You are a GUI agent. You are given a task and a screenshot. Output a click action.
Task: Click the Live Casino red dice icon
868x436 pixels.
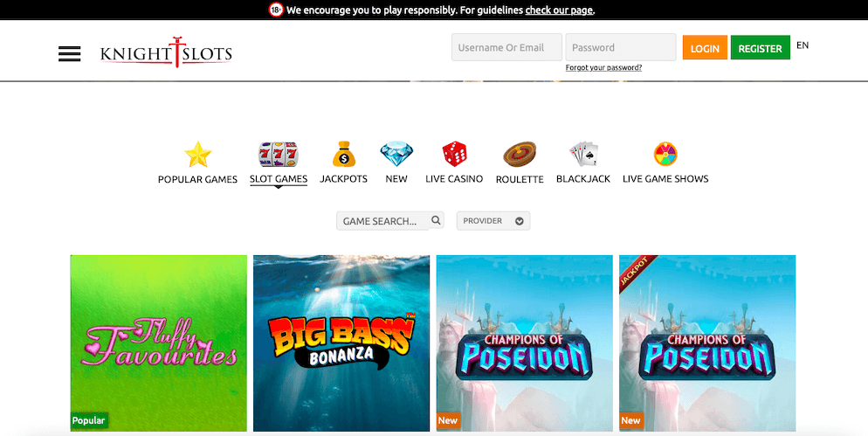point(454,155)
